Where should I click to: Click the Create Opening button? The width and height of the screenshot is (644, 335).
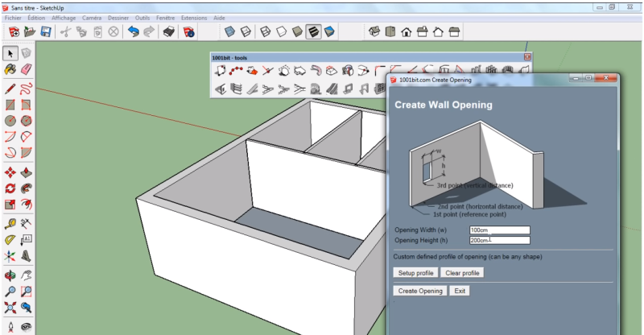tap(420, 291)
